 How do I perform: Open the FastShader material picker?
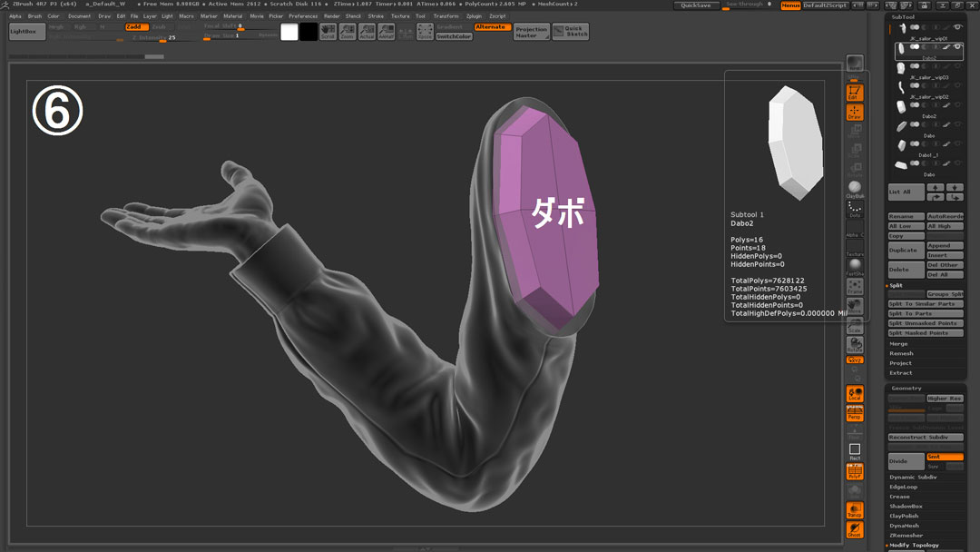click(x=855, y=266)
